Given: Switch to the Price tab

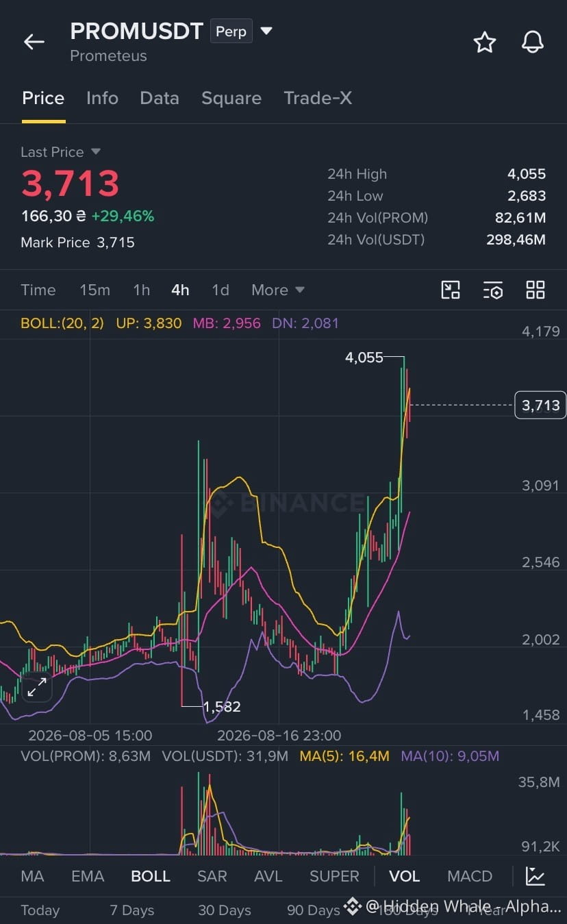Looking at the screenshot, I should coord(43,98).
